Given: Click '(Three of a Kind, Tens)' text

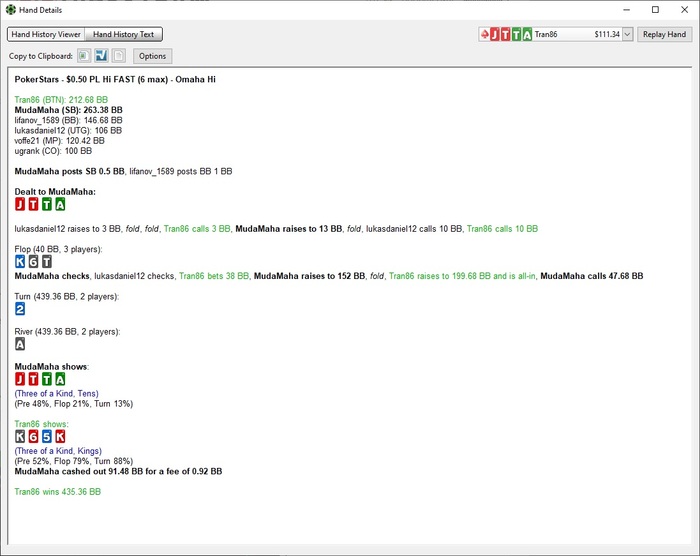Looking at the screenshot, I should (57, 393).
